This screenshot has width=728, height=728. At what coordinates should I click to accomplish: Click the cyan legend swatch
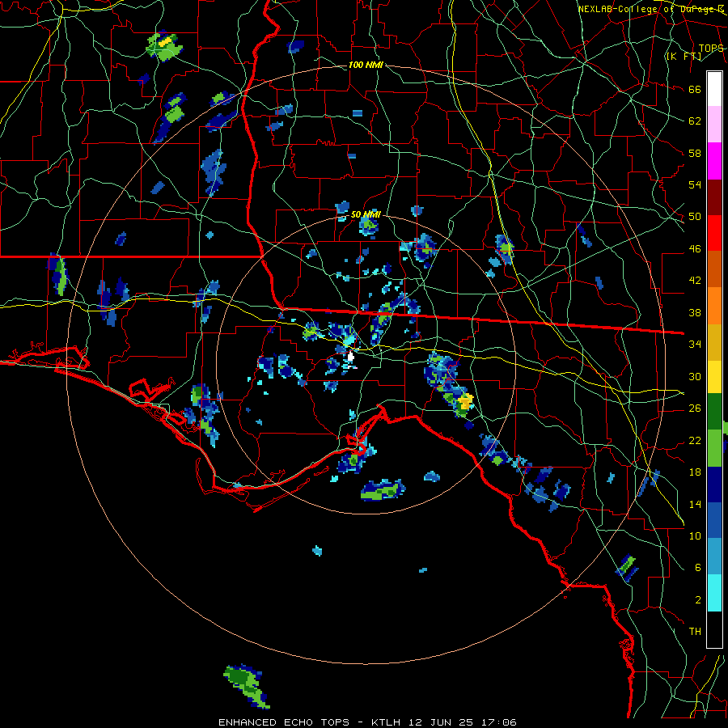pyautogui.click(x=714, y=592)
